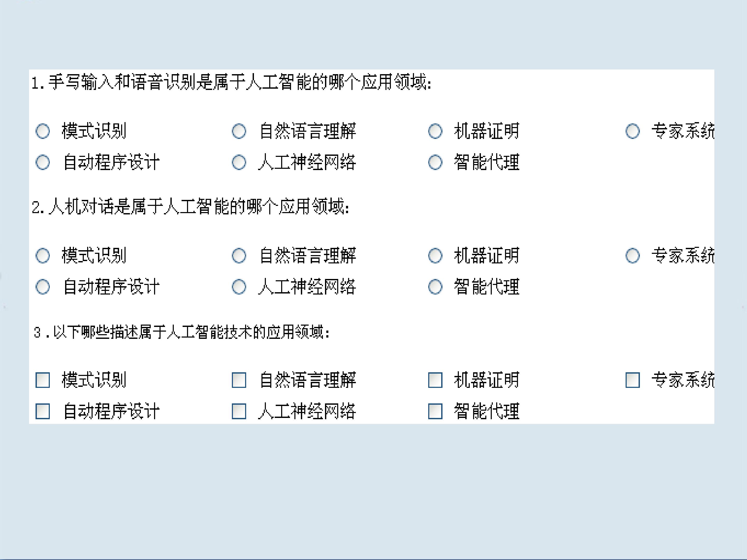747x560 pixels.
Task: Select 自动程序设计 radio in question 1
Action: coord(43,162)
